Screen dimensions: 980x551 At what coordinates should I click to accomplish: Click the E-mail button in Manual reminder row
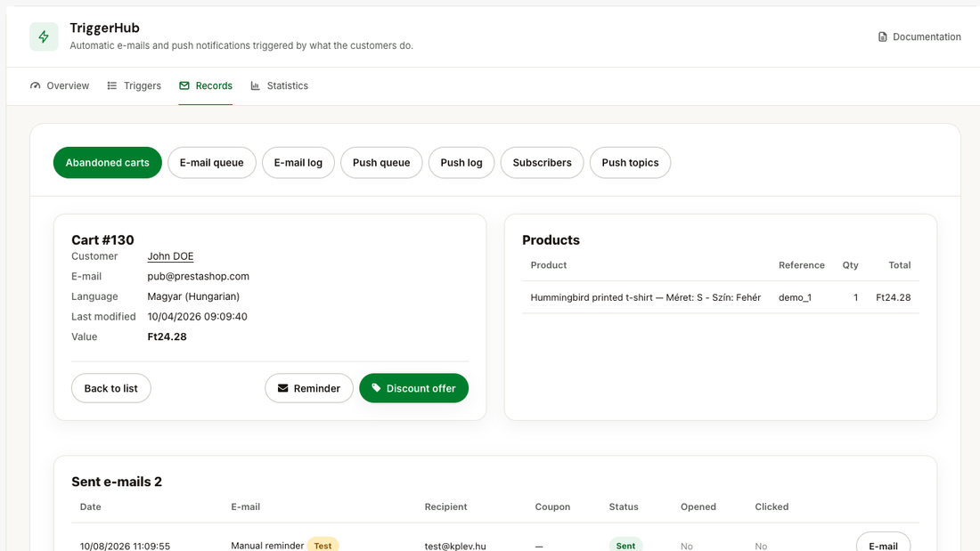(x=883, y=545)
